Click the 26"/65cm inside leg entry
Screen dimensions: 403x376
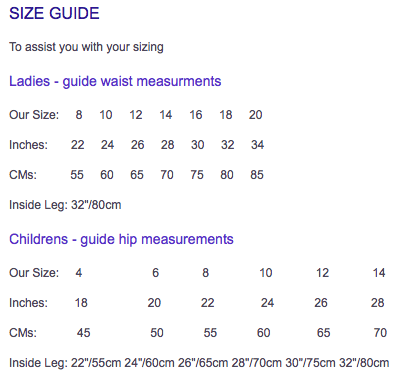pos(203,363)
